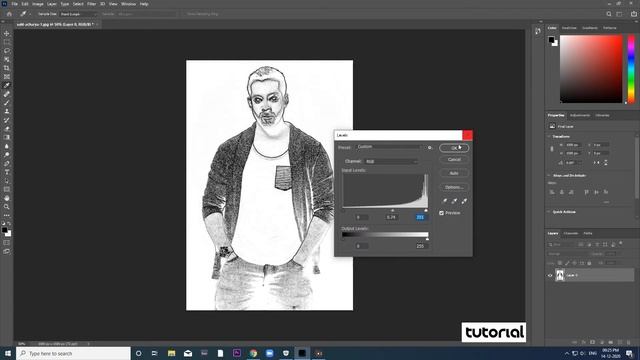Select the Object Selection tool

click(7, 59)
